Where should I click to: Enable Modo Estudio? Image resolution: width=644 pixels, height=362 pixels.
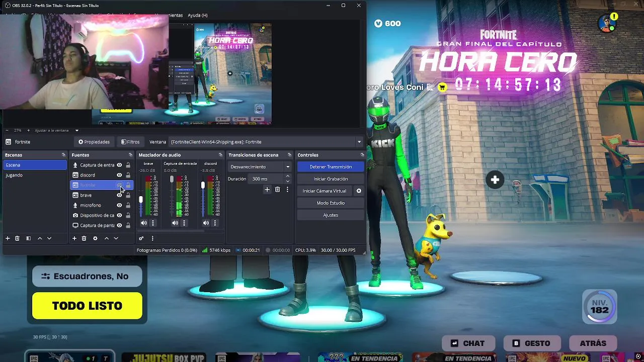tap(331, 203)
